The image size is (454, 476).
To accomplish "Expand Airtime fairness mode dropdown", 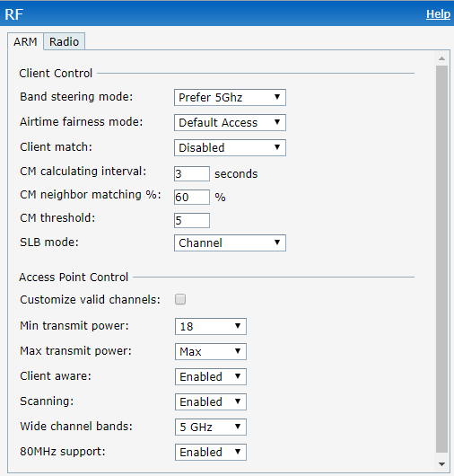I will pos(230,123).
